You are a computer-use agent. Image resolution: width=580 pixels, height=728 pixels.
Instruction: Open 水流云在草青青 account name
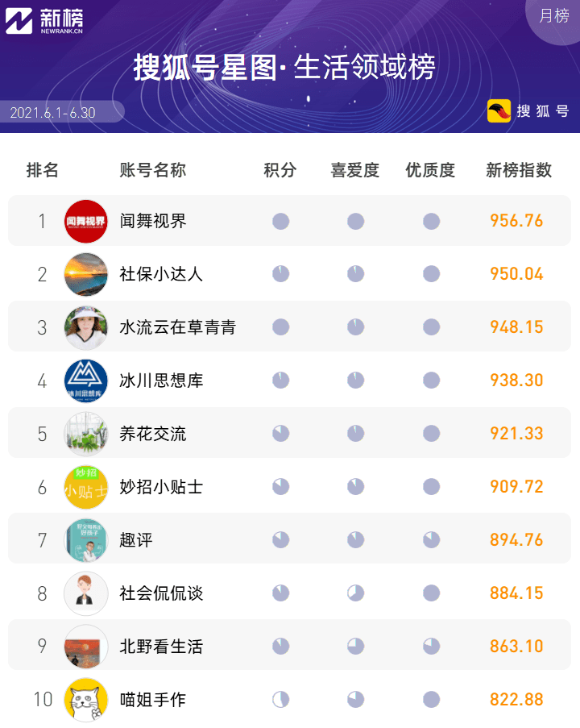(178, 327)
